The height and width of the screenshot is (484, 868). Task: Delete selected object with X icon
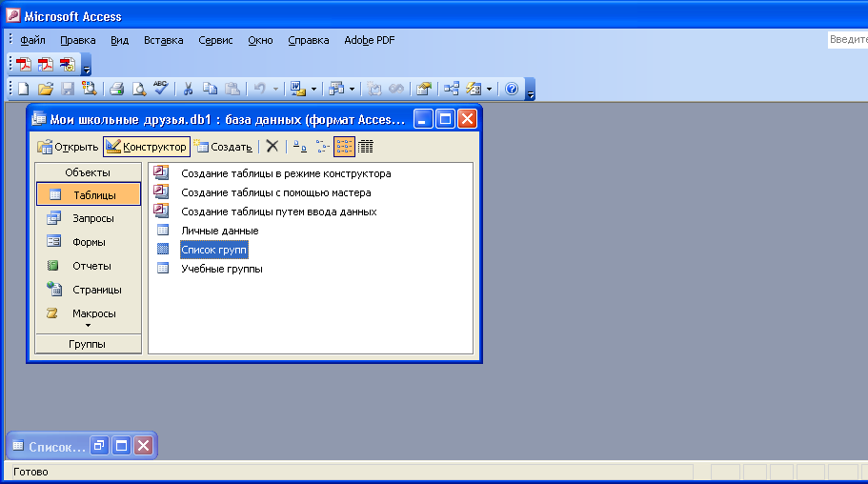click(272, 146)
